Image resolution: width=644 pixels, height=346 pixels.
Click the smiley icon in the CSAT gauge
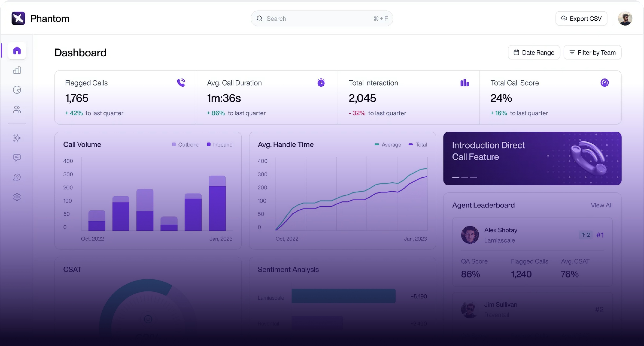[x=148, y=319]
